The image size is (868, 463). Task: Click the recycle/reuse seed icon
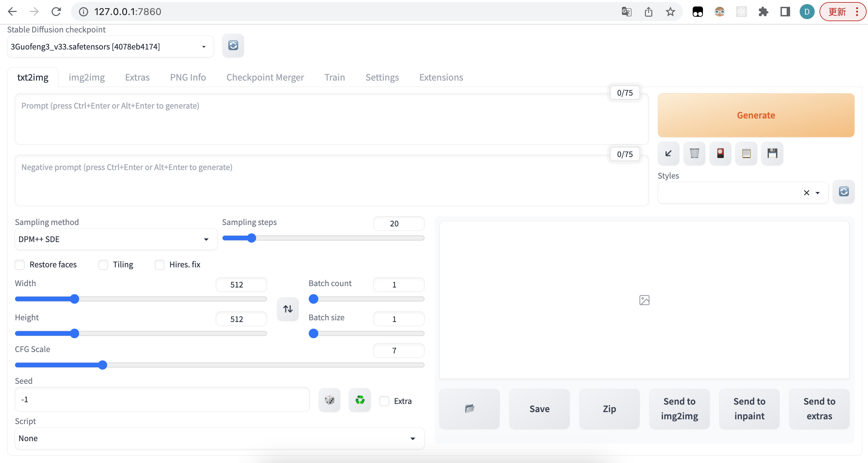click(x=360, y=400)
